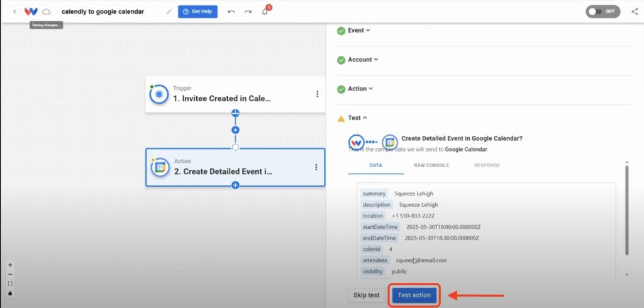Click the colorId value 4
644x308 pixels.
tap(391, 249)
